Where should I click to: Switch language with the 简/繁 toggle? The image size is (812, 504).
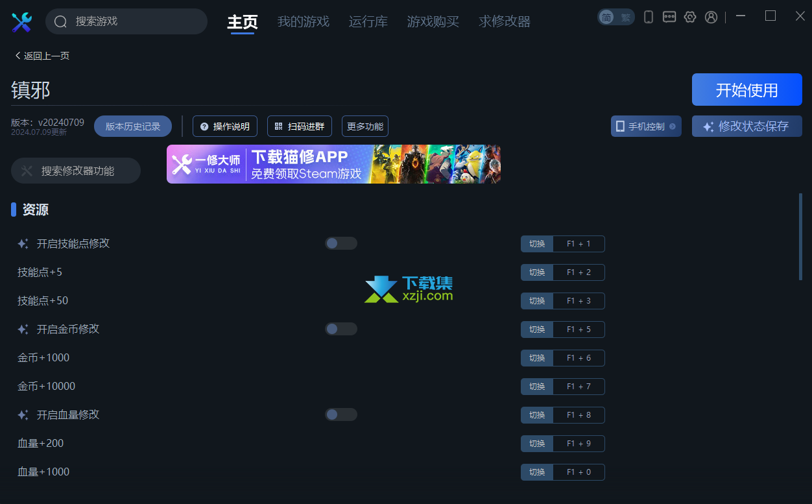(615, 18)
